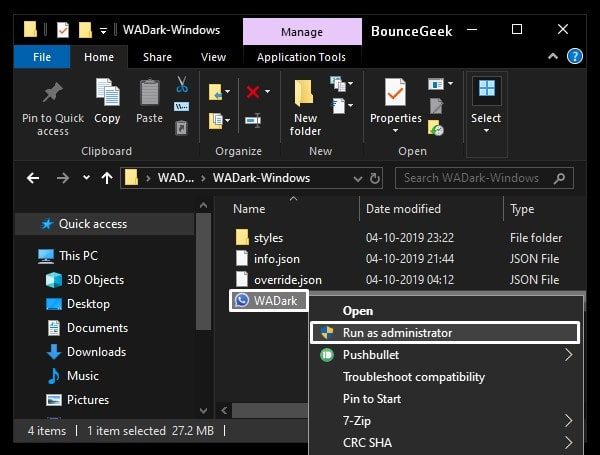Switch to the Share tab

(157, 57)
